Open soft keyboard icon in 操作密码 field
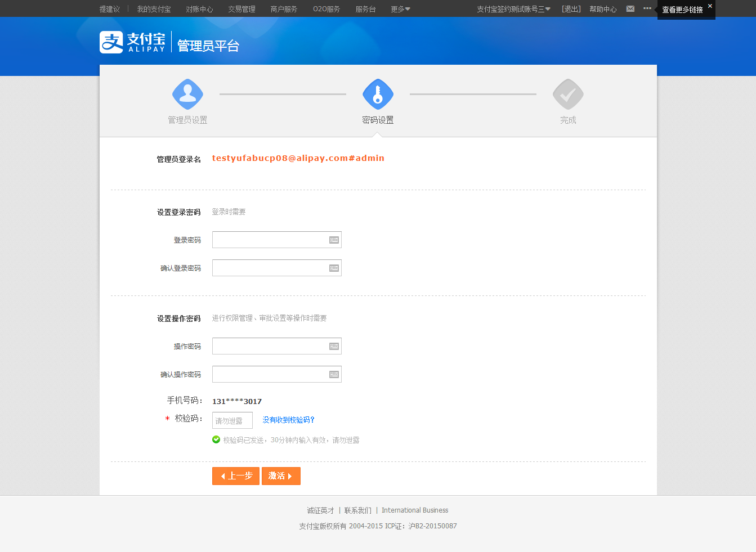 coord(334,347)
